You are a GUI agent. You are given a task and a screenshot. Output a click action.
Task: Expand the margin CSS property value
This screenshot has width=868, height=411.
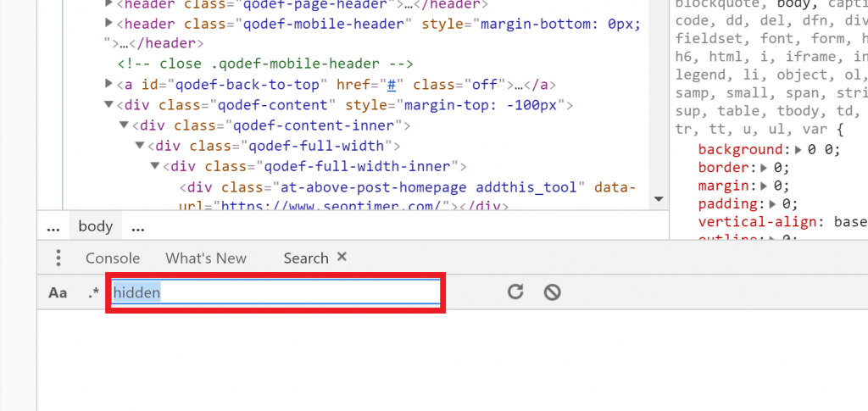click(766, 186)
